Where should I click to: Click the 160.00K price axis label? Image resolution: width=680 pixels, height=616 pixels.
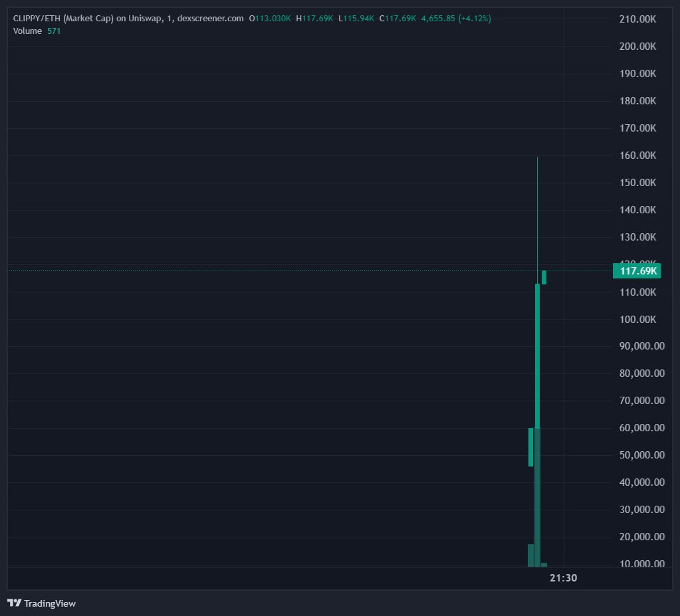coord(637,155)
